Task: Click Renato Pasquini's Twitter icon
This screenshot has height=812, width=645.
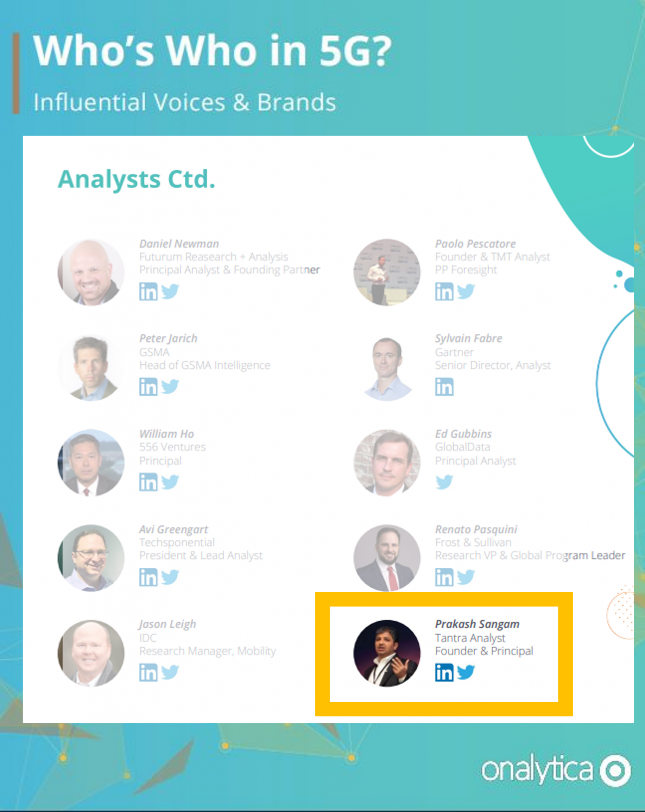Action: [x=466, y=577]
